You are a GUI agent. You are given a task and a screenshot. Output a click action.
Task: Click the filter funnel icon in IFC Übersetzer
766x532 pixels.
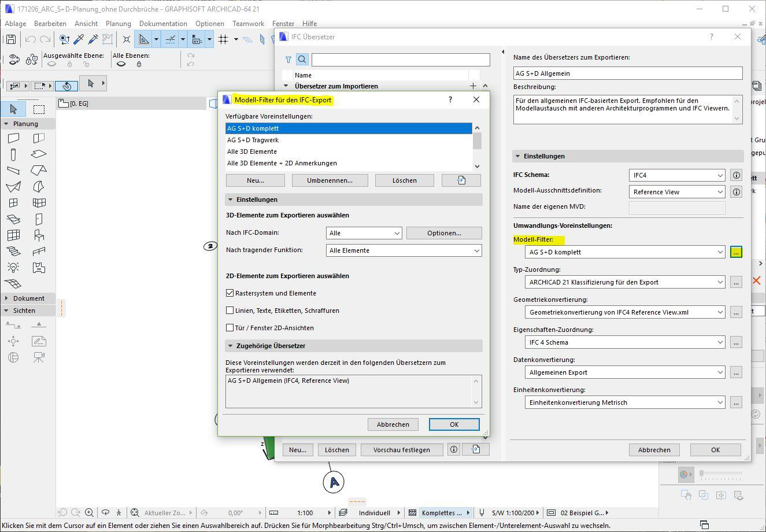click(x=288, y=60)
